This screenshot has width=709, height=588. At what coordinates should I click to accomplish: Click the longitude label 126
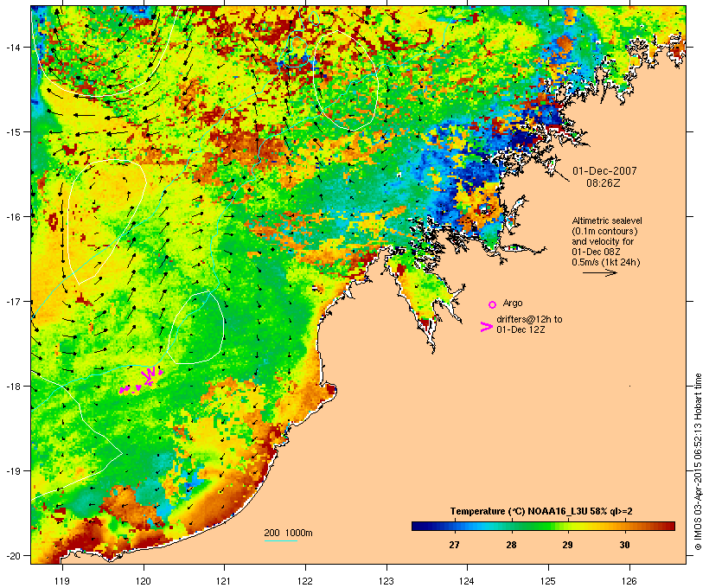629,581
